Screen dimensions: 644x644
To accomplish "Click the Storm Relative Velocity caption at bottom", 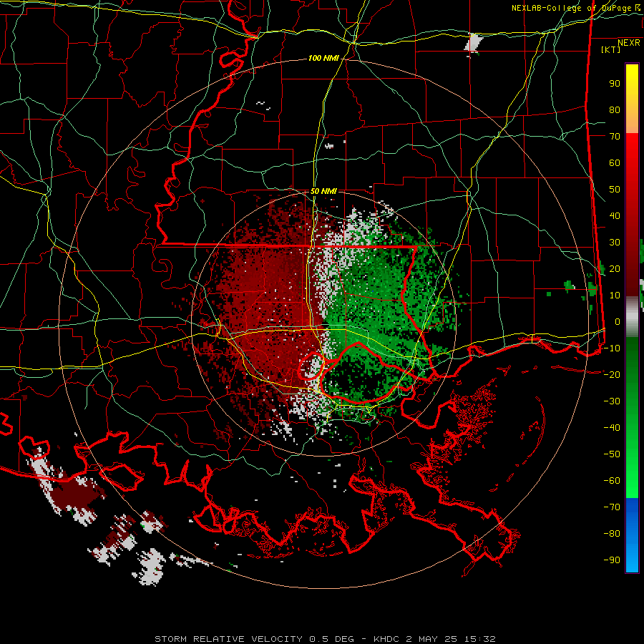I will point(325,639).
